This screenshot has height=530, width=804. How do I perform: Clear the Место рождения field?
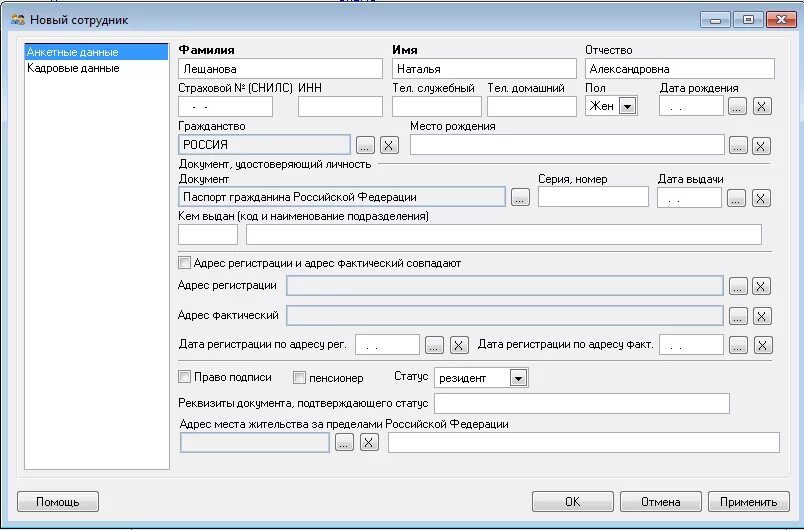[x=761, y=146]
